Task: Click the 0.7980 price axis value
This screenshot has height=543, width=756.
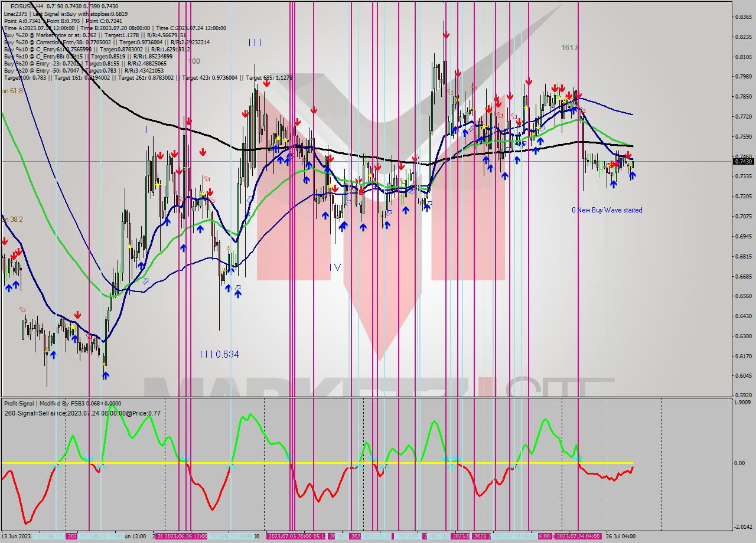Action: click(x=743, y=77)
